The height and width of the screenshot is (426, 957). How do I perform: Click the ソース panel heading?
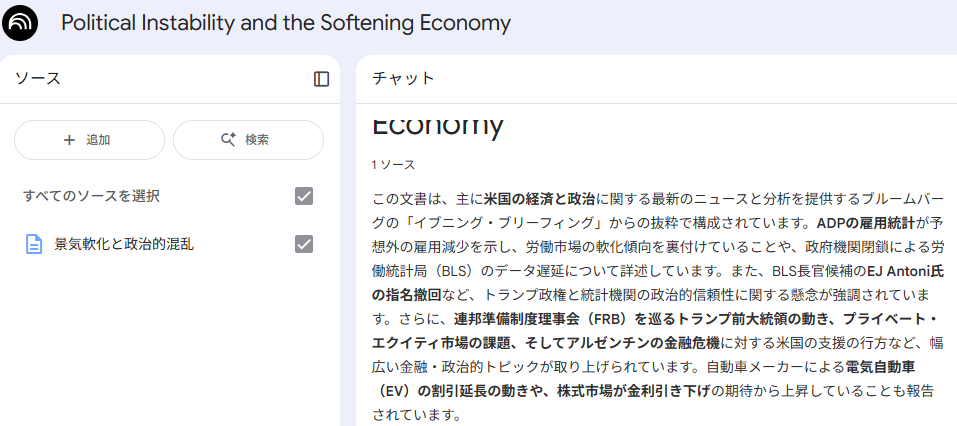click(37, 79)
